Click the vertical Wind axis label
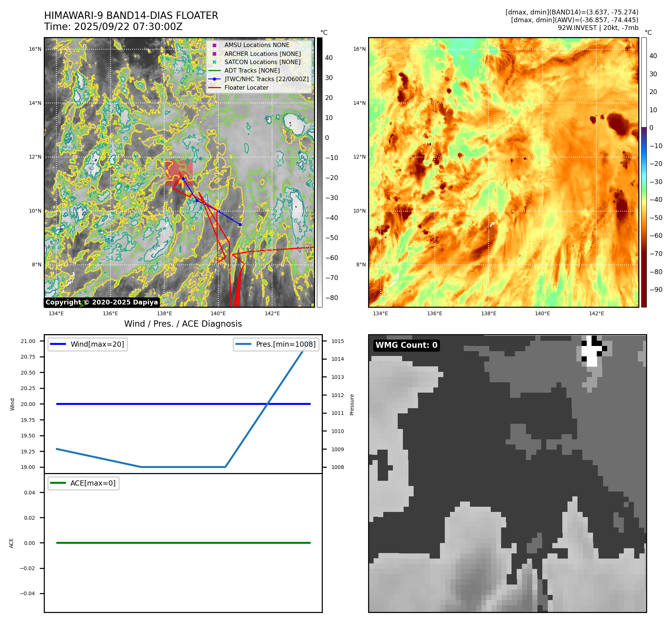This screenshot has width=672, height=626. (12, 404)
